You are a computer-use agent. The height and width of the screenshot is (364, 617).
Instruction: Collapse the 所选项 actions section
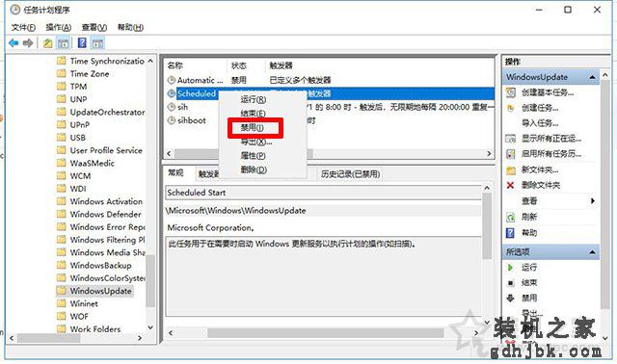pyautogui.click(x=592, y=252)
